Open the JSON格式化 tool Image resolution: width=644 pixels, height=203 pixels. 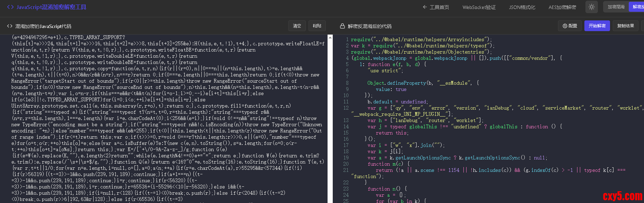522,7
